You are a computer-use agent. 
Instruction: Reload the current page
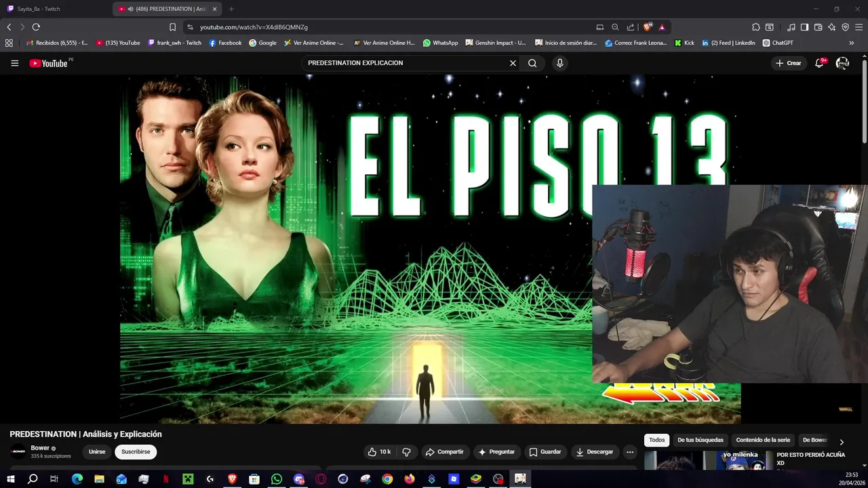36,27
